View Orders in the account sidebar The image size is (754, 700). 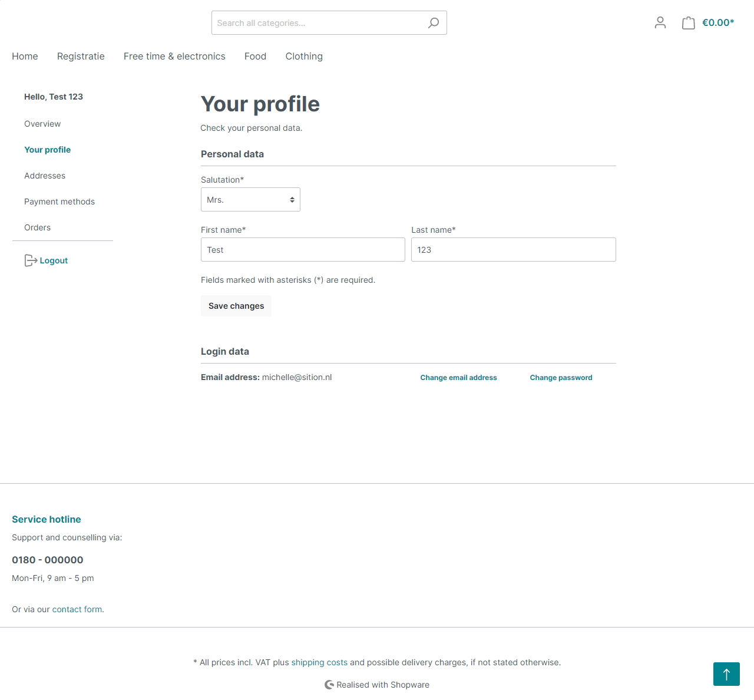click(x=38, y=227)
